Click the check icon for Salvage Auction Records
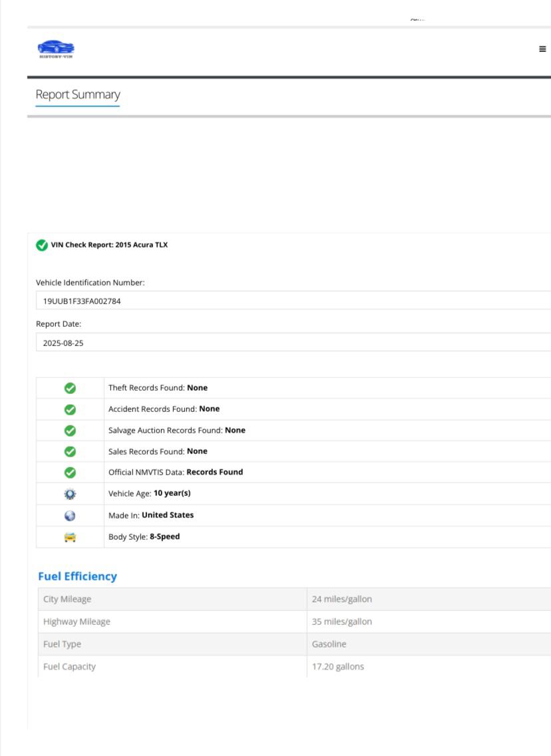This screenshot has height=756, width=551. [70, 431]
